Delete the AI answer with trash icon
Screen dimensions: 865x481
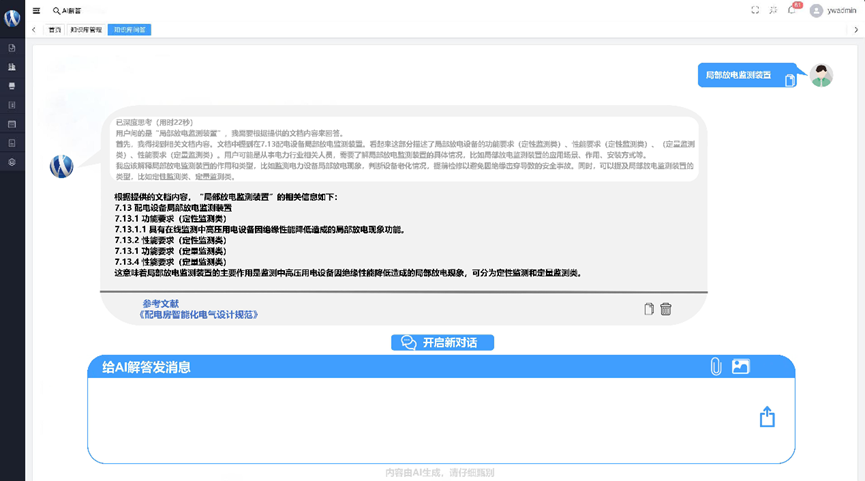666,309
